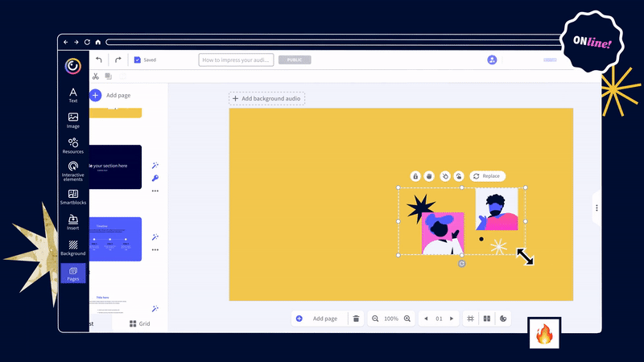Click Add background audio
Screen dimensions: 644x362
click(x=267, y=98)
